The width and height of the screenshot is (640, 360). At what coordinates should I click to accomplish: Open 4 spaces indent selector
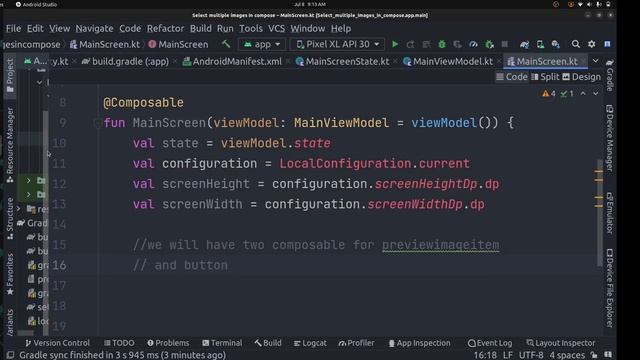tap(567, 355)
